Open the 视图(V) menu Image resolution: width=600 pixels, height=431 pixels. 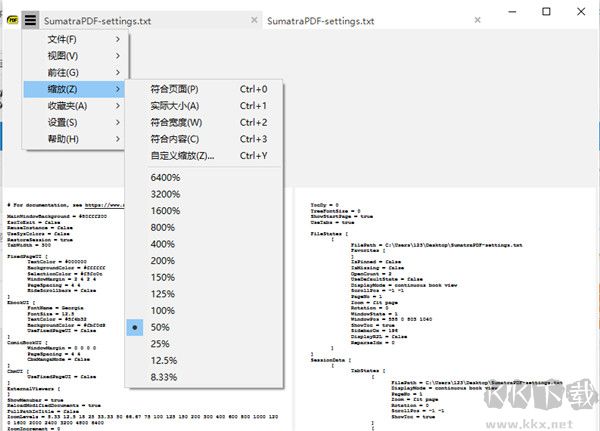[73, 56]
